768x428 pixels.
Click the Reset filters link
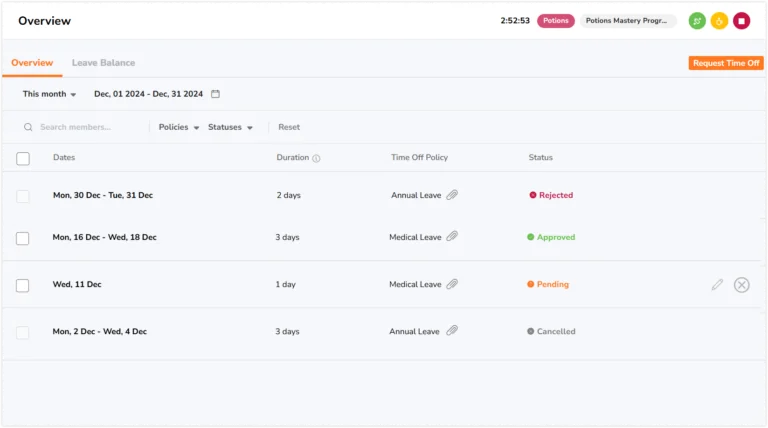289,127
